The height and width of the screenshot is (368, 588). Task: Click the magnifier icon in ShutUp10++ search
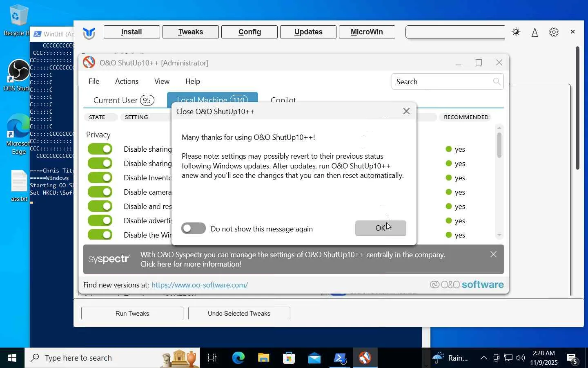click(497, 82)
